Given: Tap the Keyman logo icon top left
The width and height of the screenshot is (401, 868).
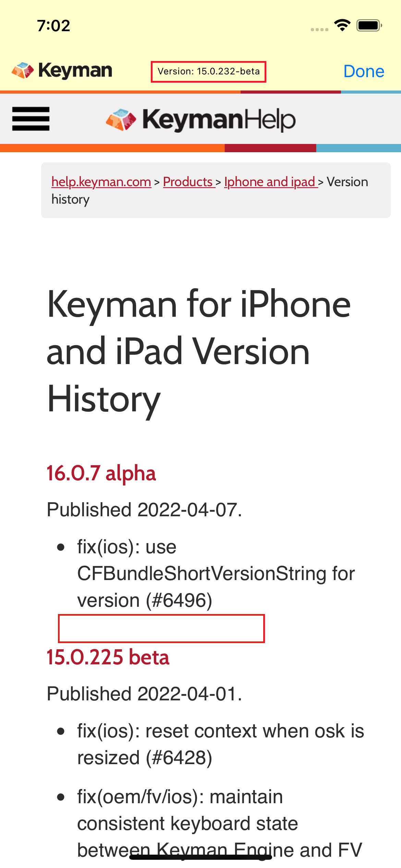Looking at the screenshot, I should tap(22, 70).
